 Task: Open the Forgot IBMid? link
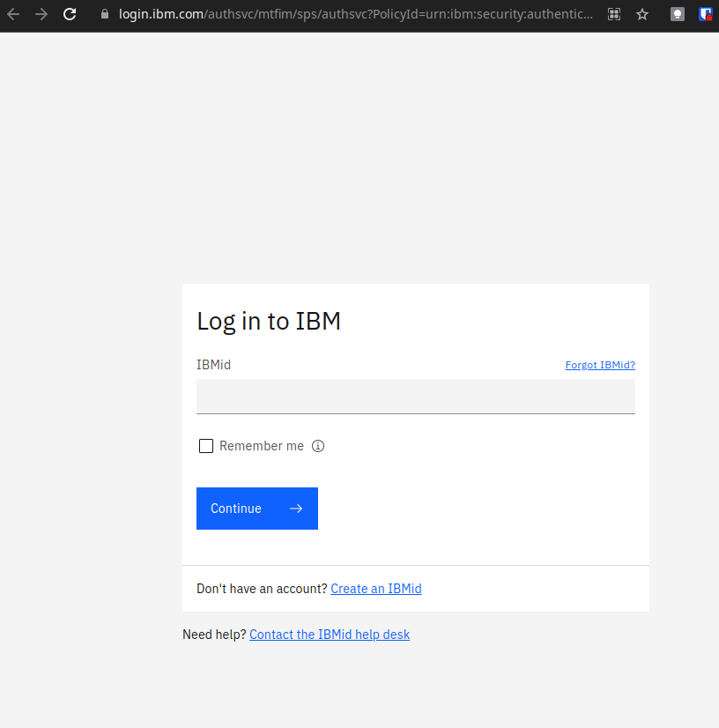[600, 364]
